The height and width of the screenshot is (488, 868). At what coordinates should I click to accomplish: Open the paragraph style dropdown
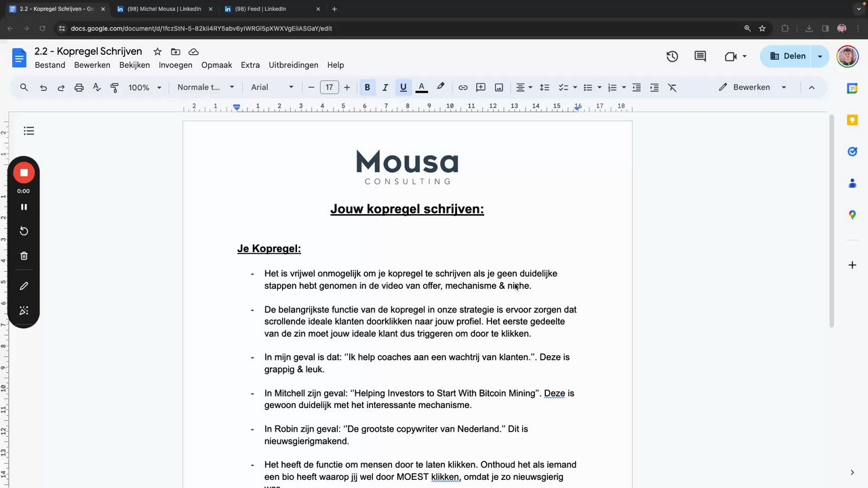click(x=206, y=87)
